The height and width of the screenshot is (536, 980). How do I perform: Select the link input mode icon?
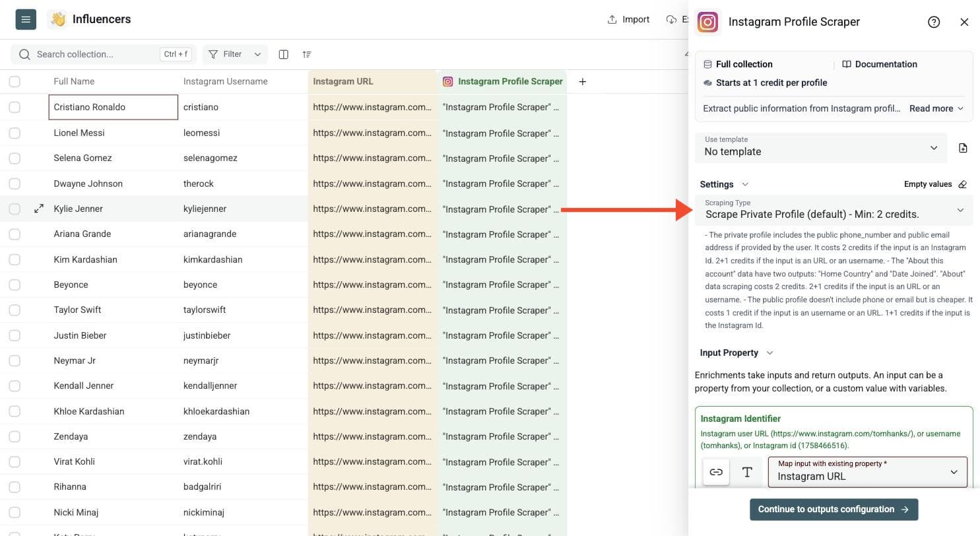(x=716, y=472)
